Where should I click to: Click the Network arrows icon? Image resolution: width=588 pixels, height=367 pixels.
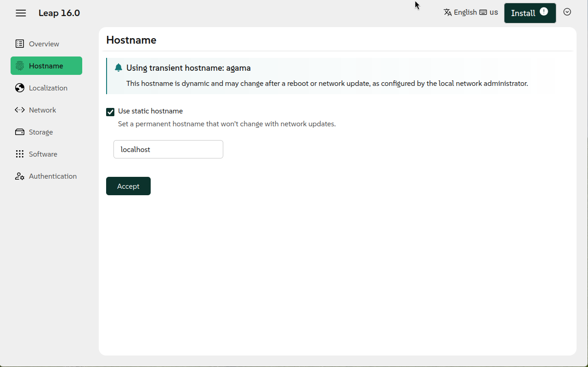click(20, 110)
